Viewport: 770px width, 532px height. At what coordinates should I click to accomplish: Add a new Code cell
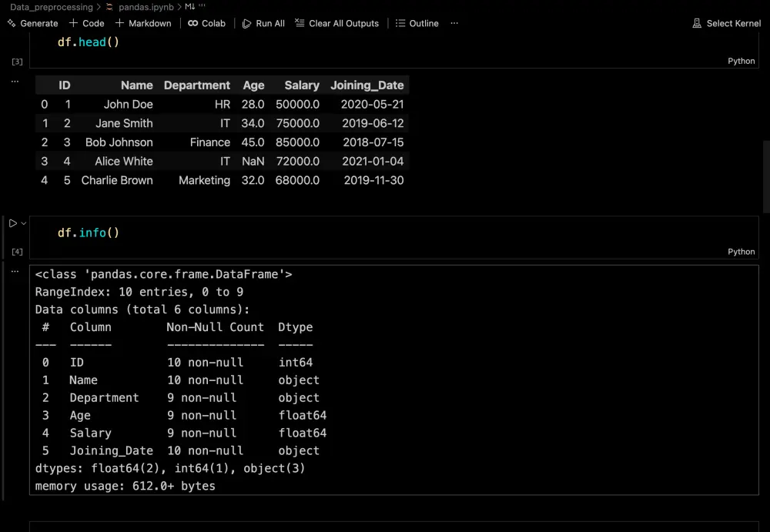(x=87, y=23)
